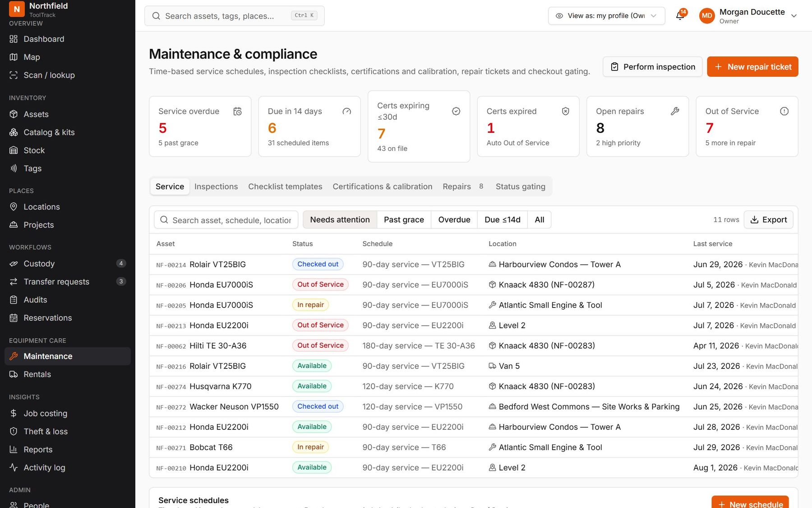This screenshot has width=812, height=508.
Task: Click the Open repairs wrench icon
Action: pos(675,111)
